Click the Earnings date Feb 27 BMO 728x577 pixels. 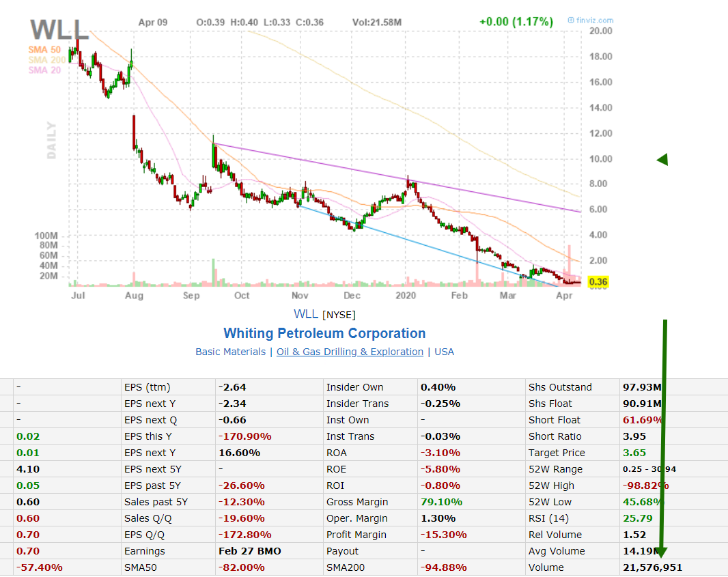250,551
